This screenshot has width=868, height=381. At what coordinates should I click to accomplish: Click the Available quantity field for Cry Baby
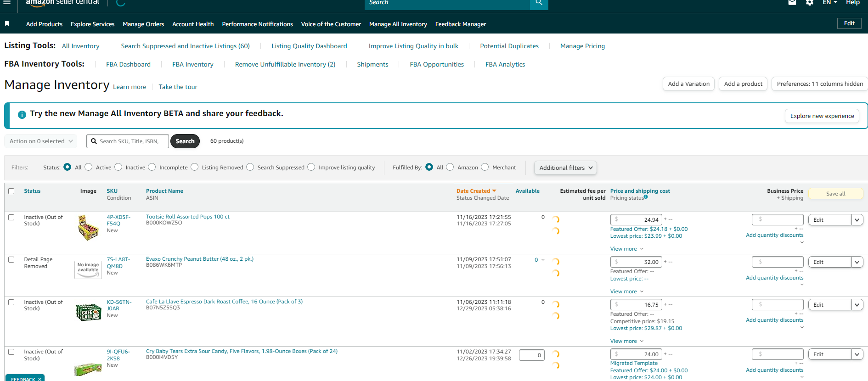tap(532, 355)
